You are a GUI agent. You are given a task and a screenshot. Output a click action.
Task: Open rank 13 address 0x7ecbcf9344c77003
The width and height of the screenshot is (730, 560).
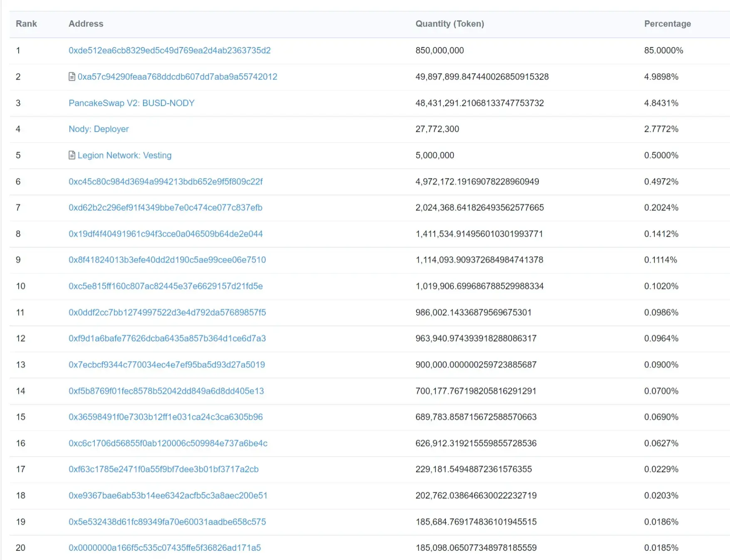[x=167, y=364]
